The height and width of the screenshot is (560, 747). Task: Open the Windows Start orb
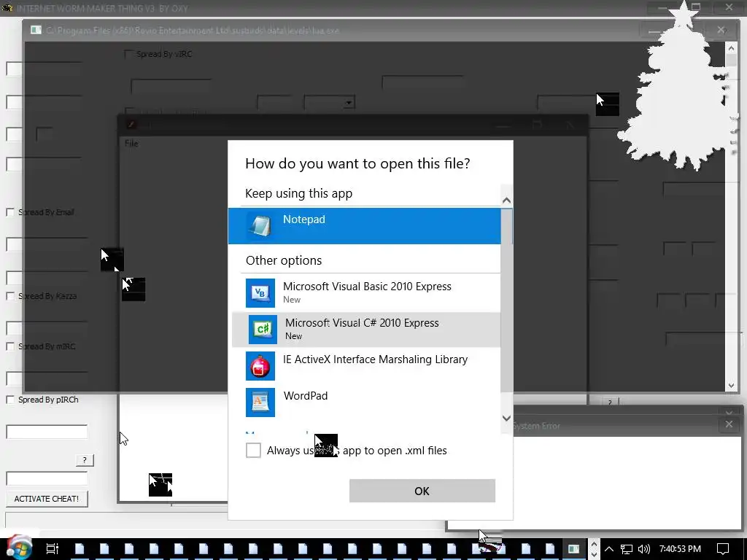(x=19, y=548)
